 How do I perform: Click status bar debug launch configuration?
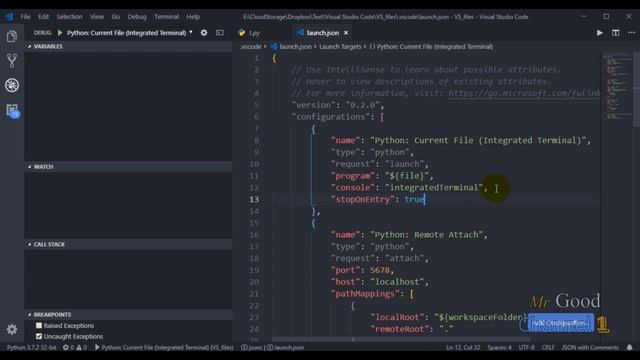164,347
